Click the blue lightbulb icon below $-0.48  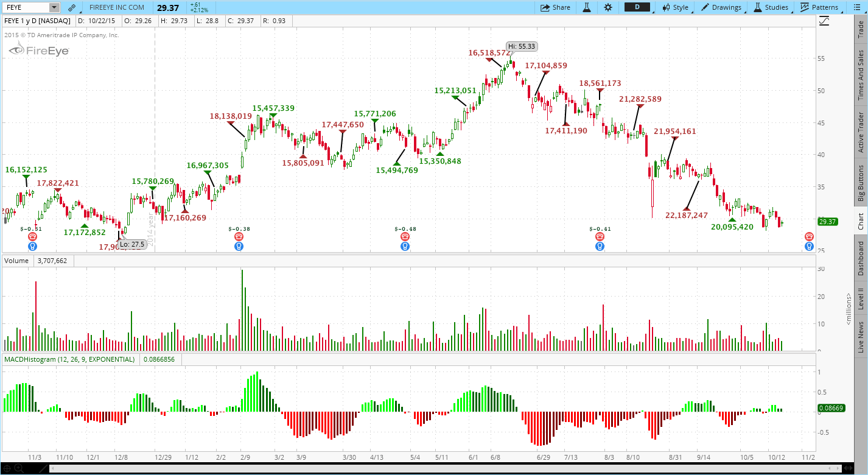(x=405, y=246)
